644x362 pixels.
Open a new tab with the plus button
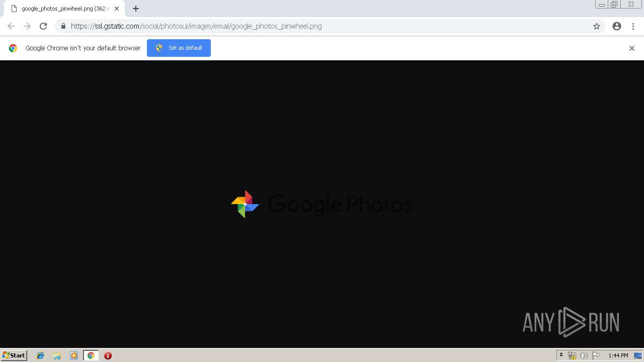coord(136,9)
